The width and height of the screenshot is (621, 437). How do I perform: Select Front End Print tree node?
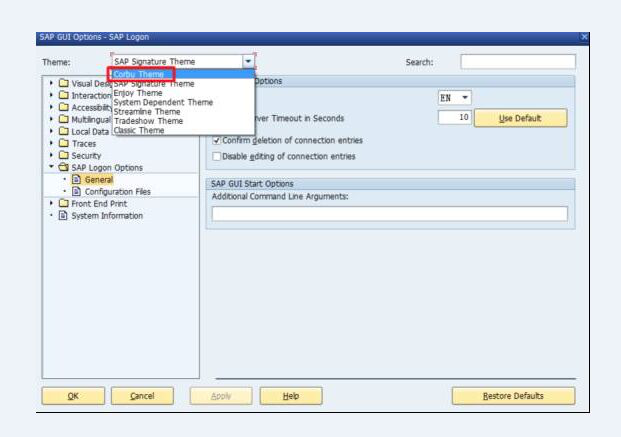99,204
